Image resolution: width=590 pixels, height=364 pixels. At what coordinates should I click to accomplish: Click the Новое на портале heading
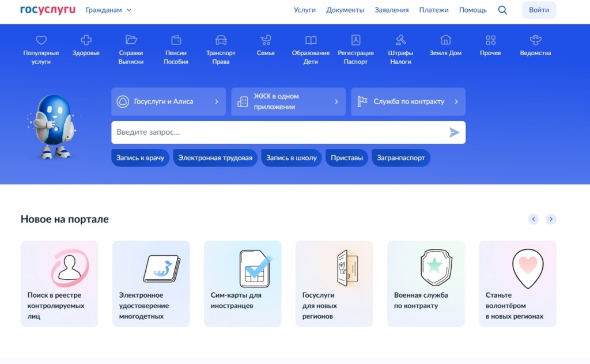(x=65, y=219)
